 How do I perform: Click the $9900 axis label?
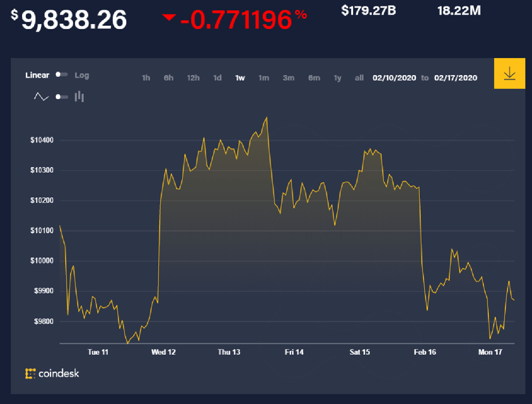pos(43,291)
